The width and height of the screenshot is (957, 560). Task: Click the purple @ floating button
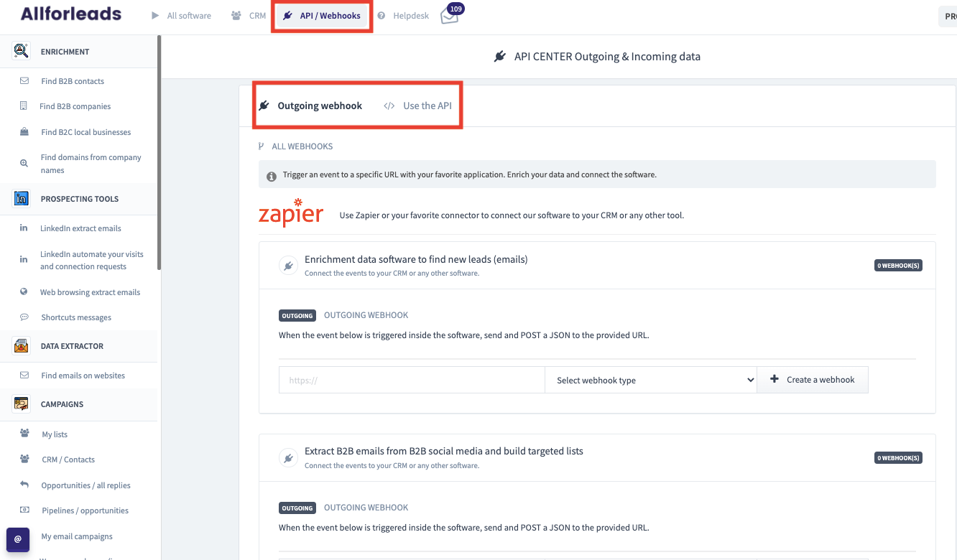click(18, 539)
